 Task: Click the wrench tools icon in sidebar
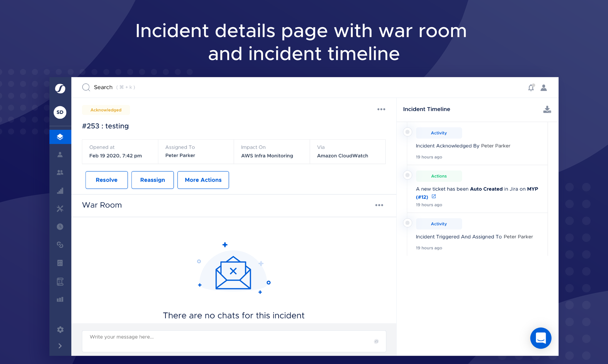[x=60, y=209]
